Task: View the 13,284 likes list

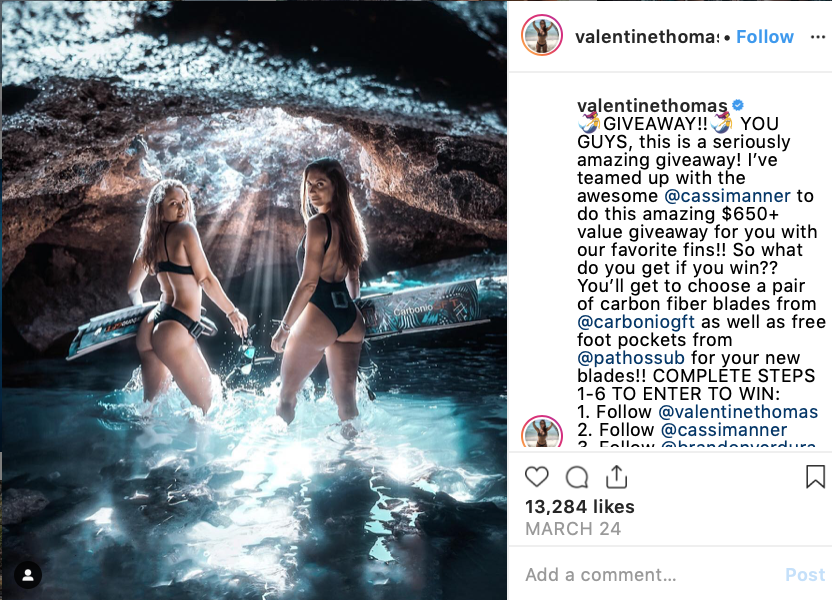Action: [x=579, y=507]
